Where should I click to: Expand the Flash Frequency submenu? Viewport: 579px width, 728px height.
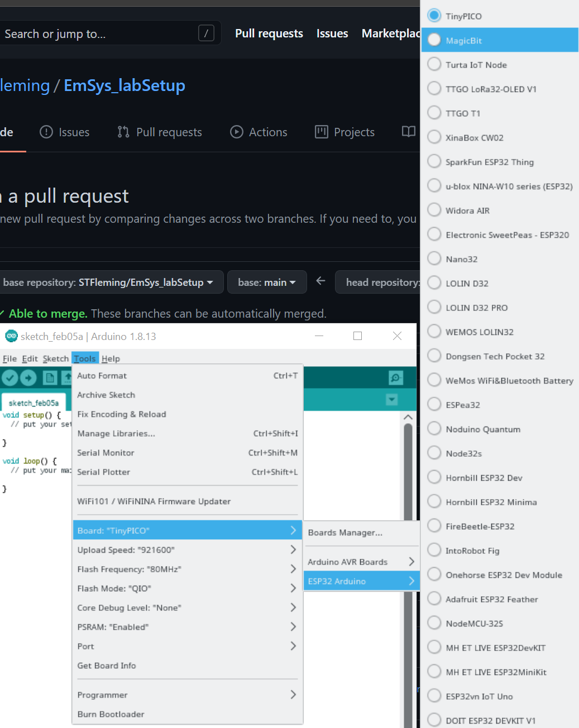[188, 569]
